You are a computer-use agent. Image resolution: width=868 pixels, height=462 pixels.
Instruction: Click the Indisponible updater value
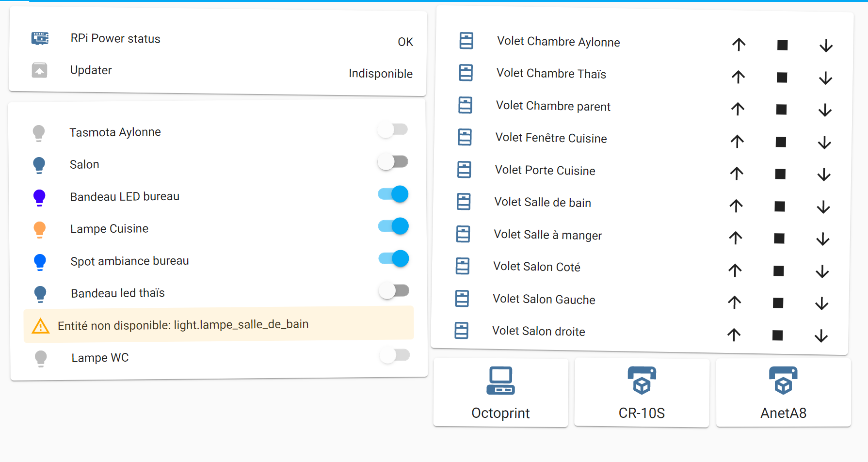click(381, 74)
